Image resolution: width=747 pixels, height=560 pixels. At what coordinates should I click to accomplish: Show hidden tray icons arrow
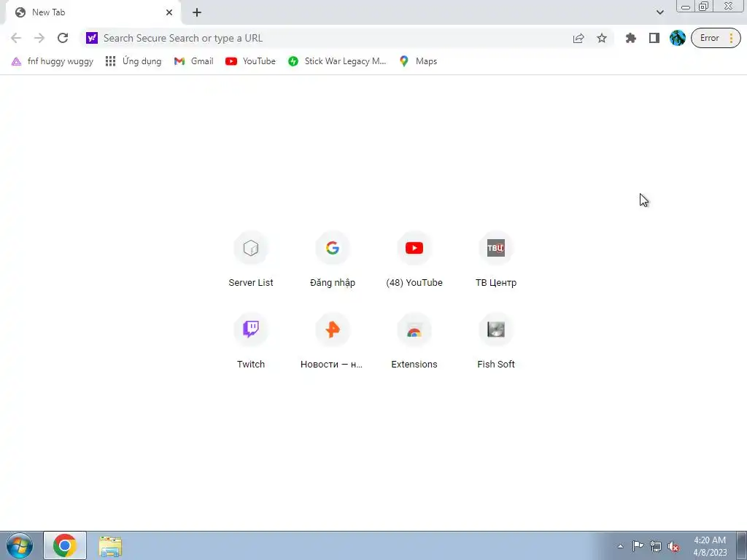(x=620, y=546)
